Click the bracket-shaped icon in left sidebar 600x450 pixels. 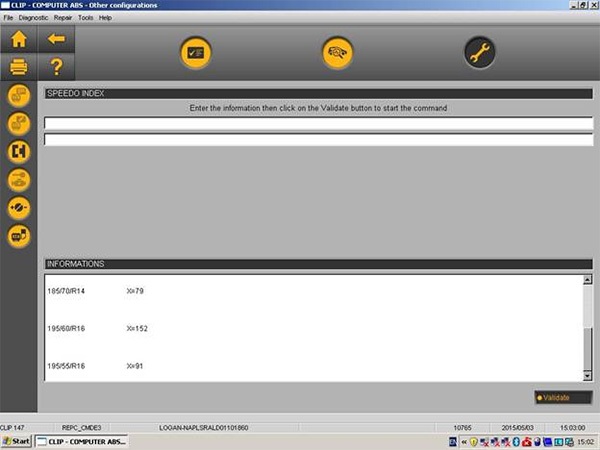[19, 151]
